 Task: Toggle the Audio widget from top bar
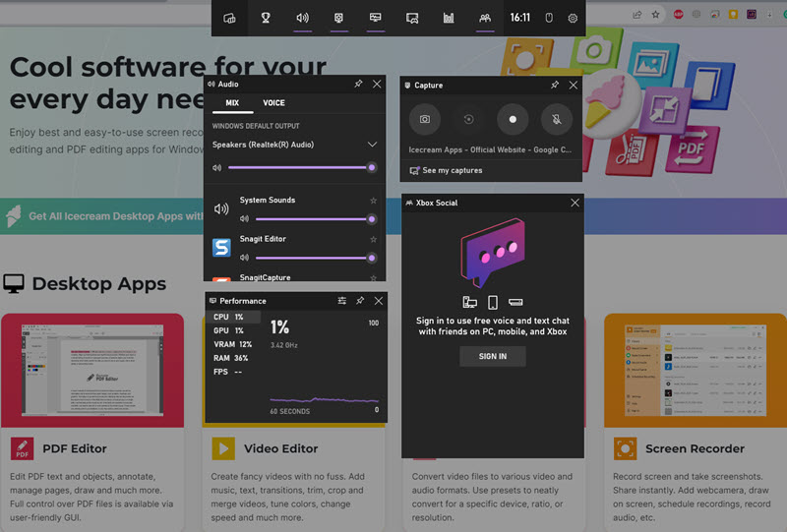click(302, 18)
